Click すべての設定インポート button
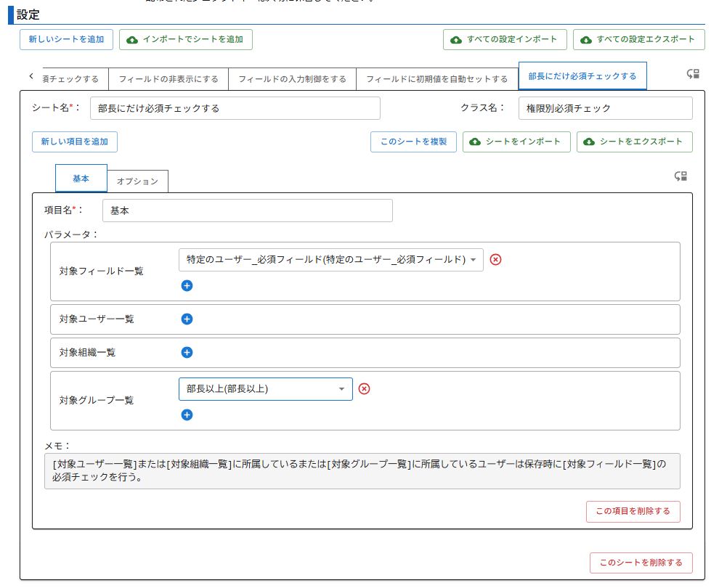Image resolution: width=719 pixels, height=588 pixels. [x=505, y=39]
